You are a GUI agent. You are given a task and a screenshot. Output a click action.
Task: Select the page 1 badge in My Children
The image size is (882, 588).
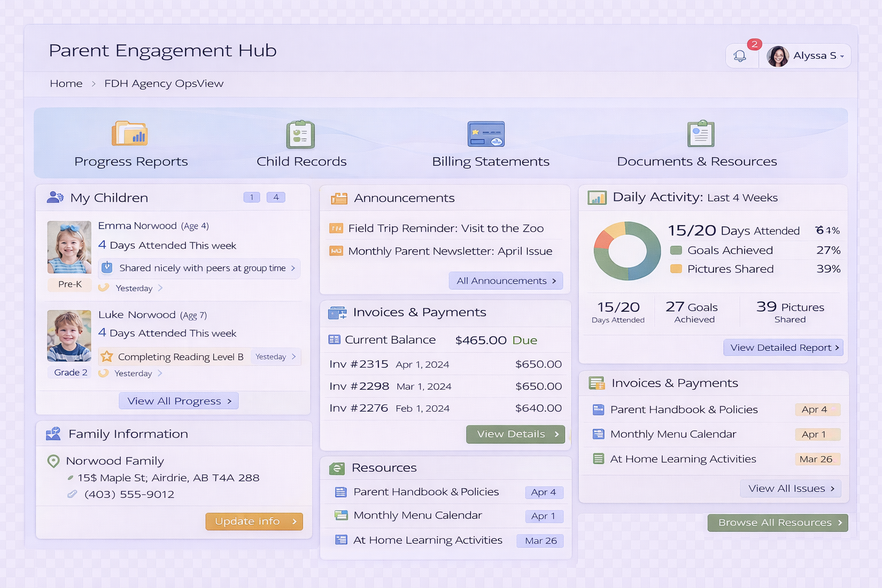pyautogui.click(x=252, y=198)
